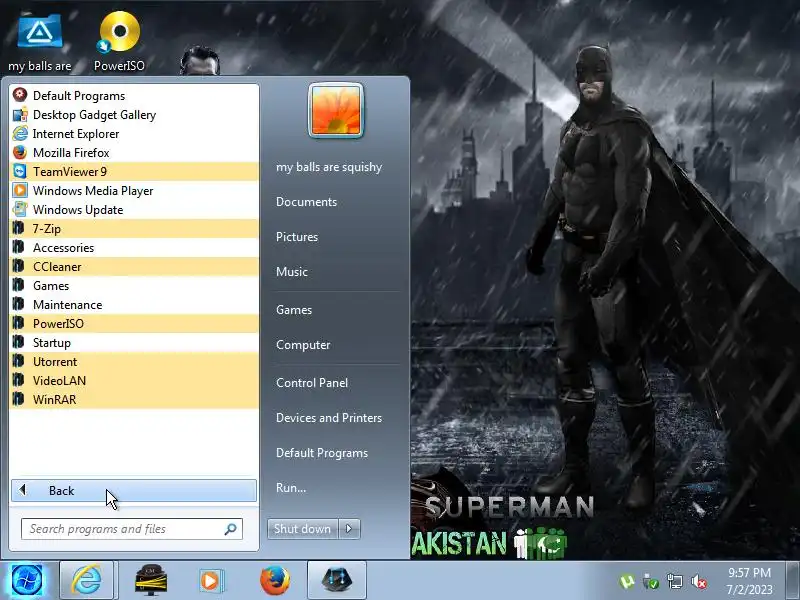The image size is (800, 600).
Task: Open Windows Update
Action: coord(134,210)
